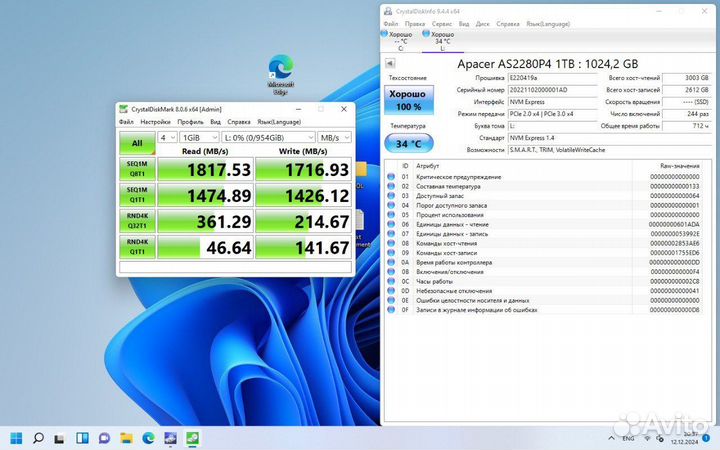Image resolution: width=720 pixels, height=450 pixels.
Task: Click the empty comment field in CrystalDiskMark
Action: 236,267
